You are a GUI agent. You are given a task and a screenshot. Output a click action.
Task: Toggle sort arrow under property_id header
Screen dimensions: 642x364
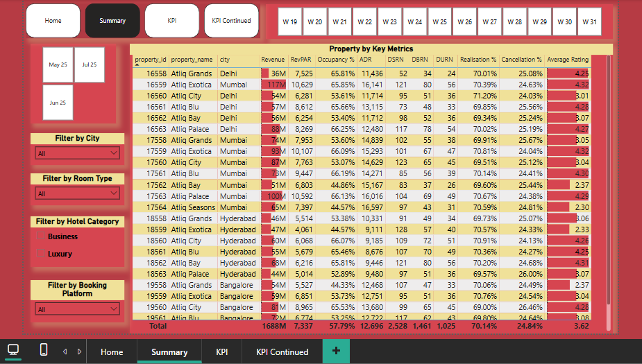[137, 64]
